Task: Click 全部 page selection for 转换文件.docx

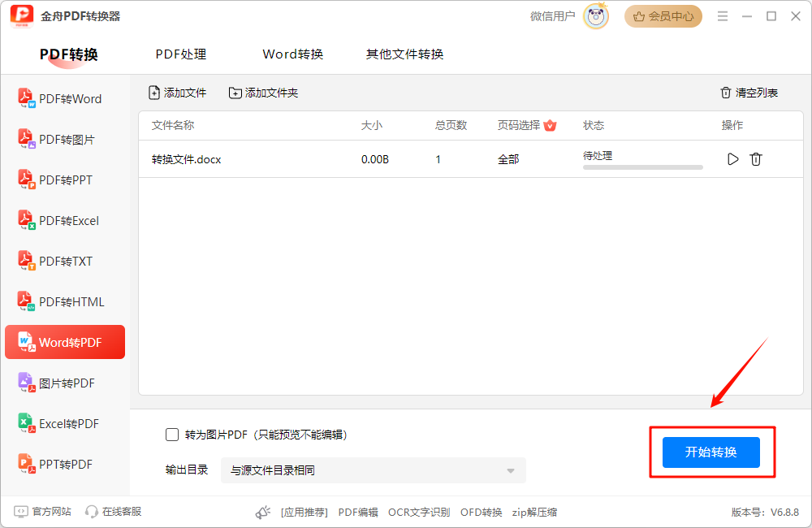Action: coord(508,159)
